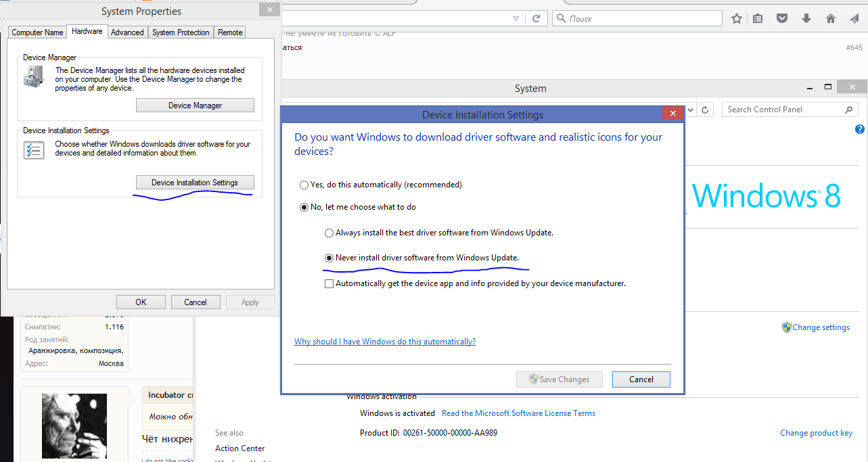
Task: Switch to System Protection tab
Action: click(181, 32)
